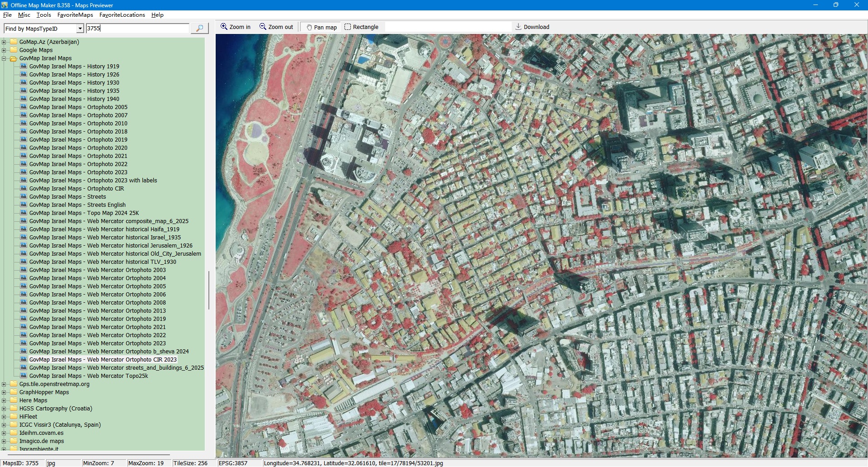This screenshot has width=868, height=467.
Task: Select GovMap Israel Maps - Streets English
Action: pos(77,205)
